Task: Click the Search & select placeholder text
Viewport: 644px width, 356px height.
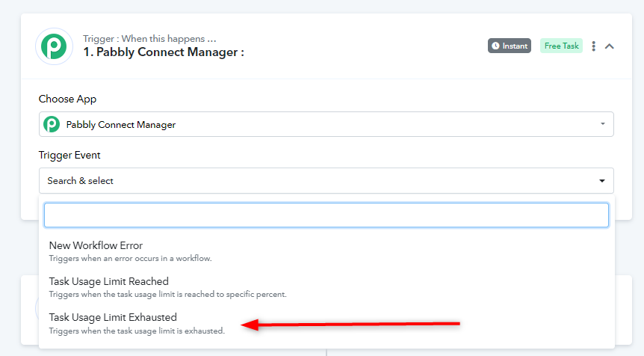Action: coord(81,181)
